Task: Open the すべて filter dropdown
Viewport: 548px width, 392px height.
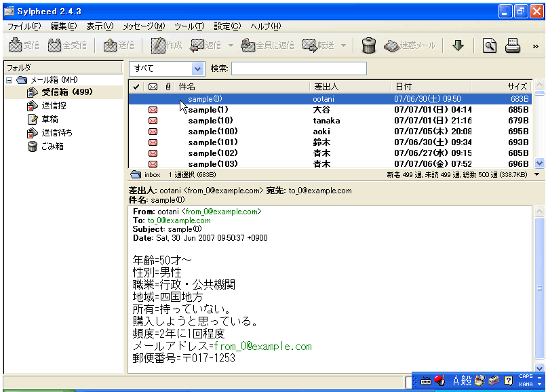Action: click(197, 68)
